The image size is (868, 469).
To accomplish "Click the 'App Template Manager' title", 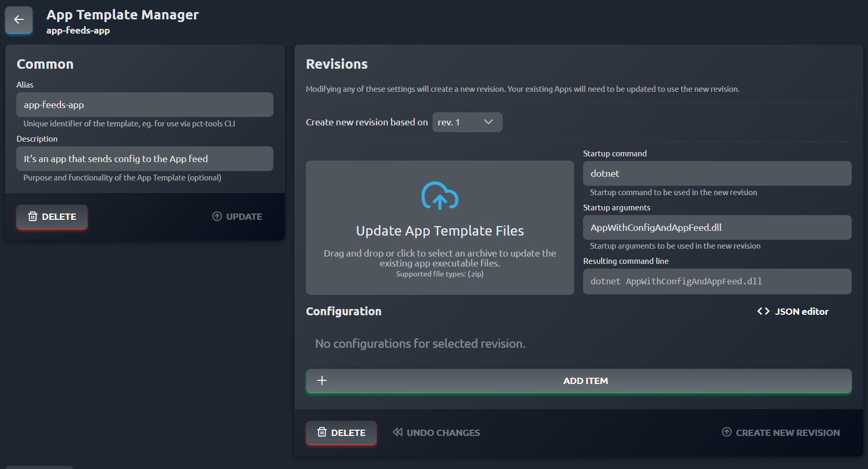I will [x=122, y=15].
